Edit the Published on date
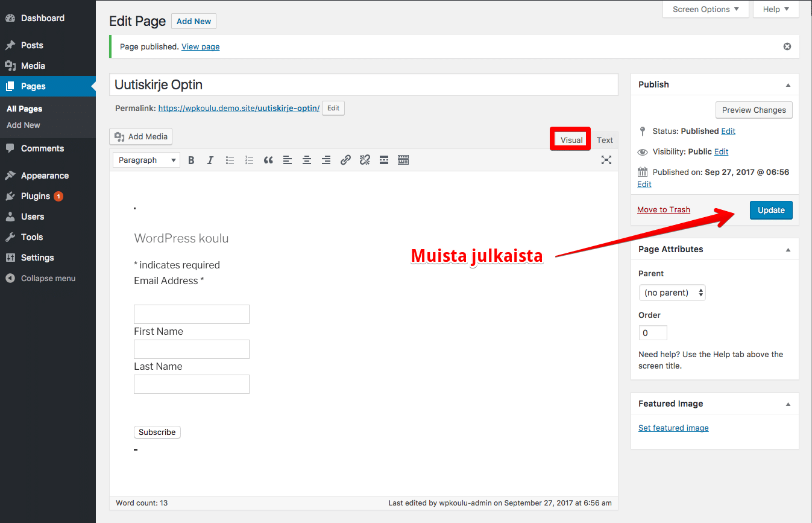 coord(644,184)
